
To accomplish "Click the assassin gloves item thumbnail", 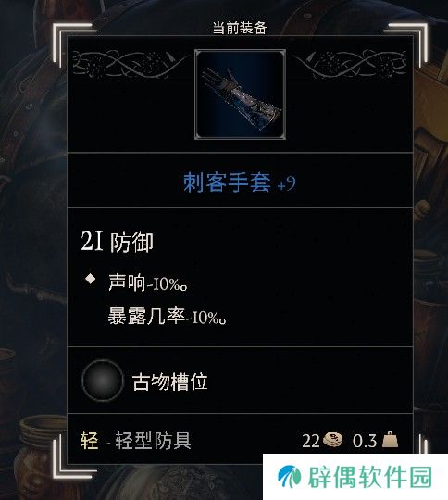I will coord(240,94).
